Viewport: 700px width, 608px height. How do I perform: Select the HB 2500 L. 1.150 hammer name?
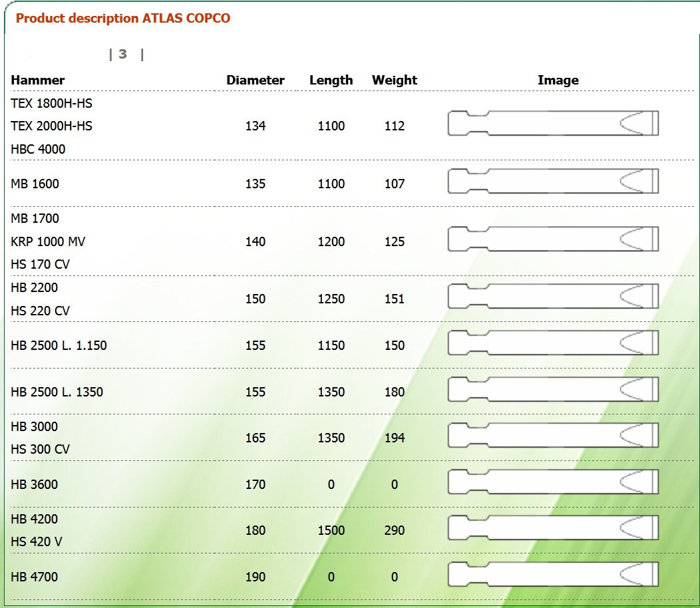[x=59, y=345]
